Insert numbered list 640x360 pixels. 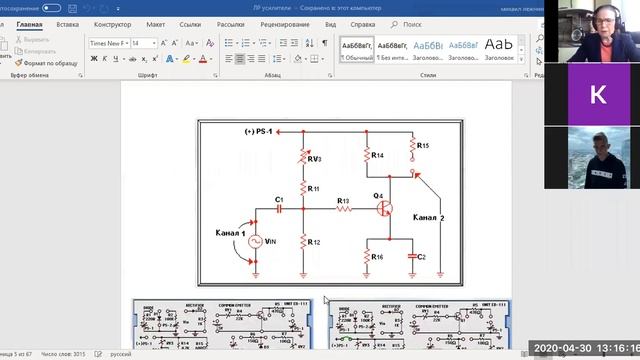click(245, 43)
